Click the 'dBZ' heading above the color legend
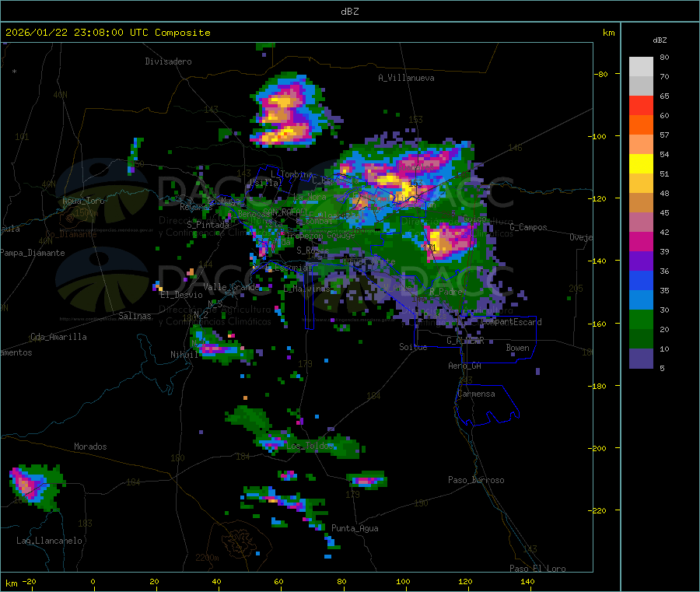The image size is (700, 592). pyautogui.click(x=660, y=40)
